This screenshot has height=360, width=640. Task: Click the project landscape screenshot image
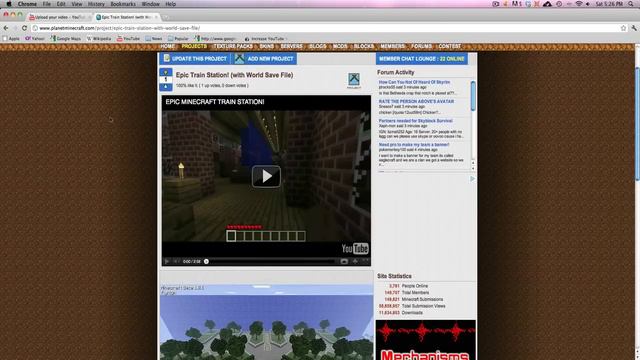(x=266, y=322)
